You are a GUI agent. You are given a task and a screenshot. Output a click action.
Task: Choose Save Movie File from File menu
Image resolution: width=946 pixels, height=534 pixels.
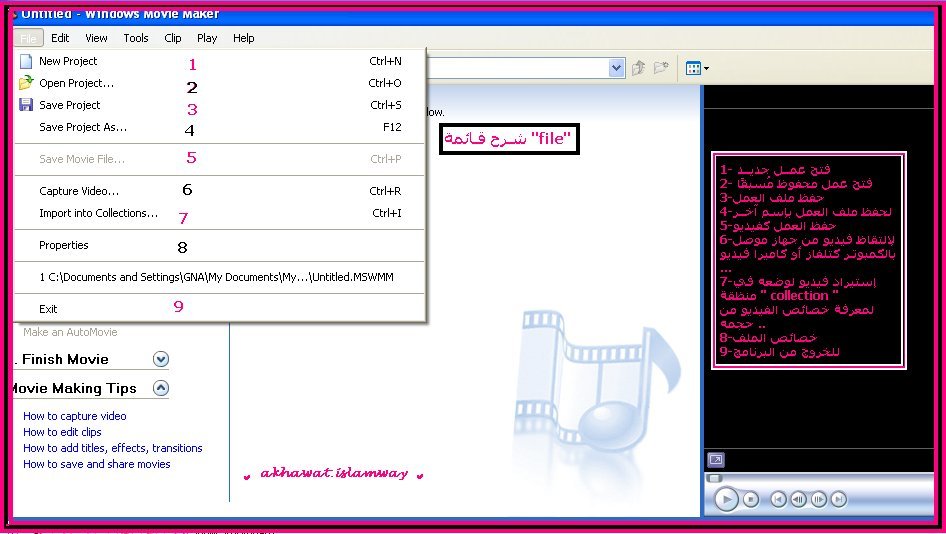coord(220,159)
